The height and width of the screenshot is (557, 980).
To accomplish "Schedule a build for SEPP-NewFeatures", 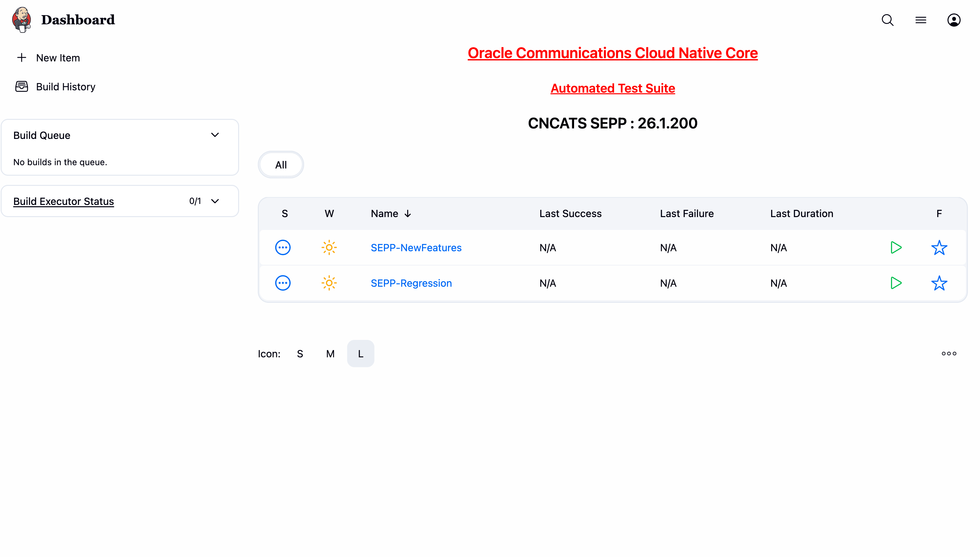I will [x=896, y=248].
